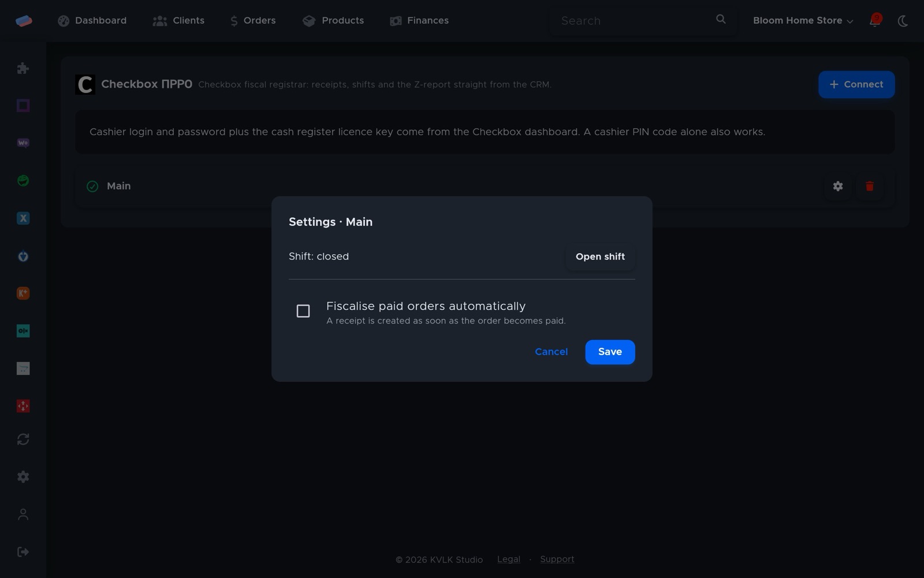Click the Connect button

[856, 84]
